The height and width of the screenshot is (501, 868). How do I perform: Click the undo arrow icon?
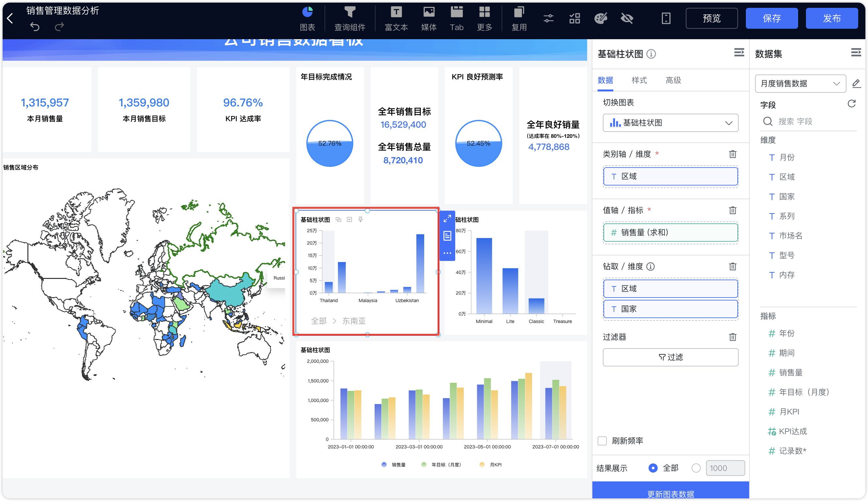tap(34, 26)
